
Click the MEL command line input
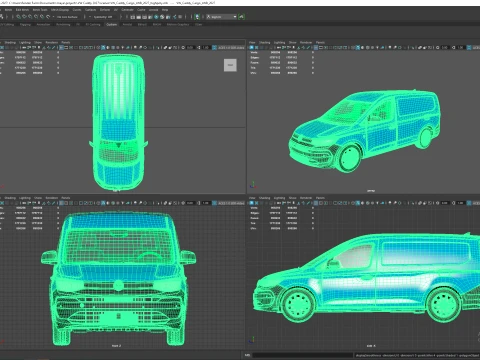click(303, 355)
